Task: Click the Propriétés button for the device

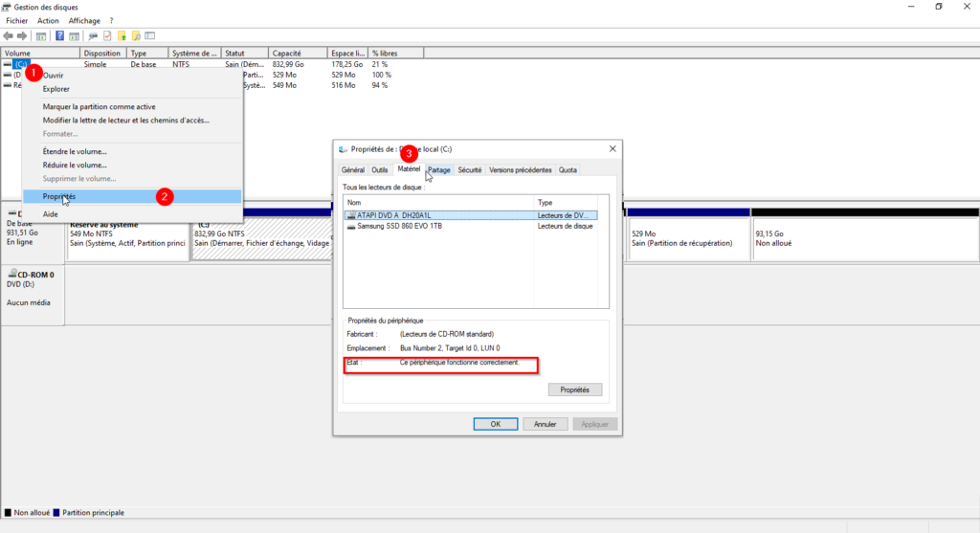Action: point(575,389)
